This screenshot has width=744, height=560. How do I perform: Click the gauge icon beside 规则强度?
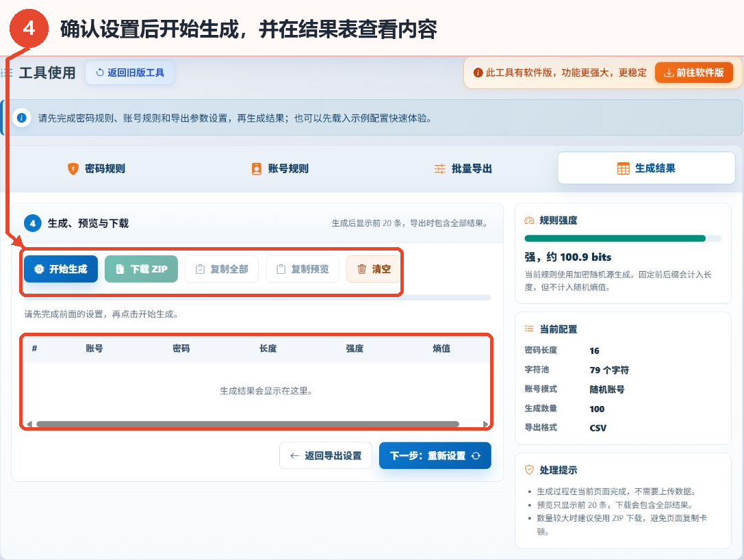[x=529, y=220]
